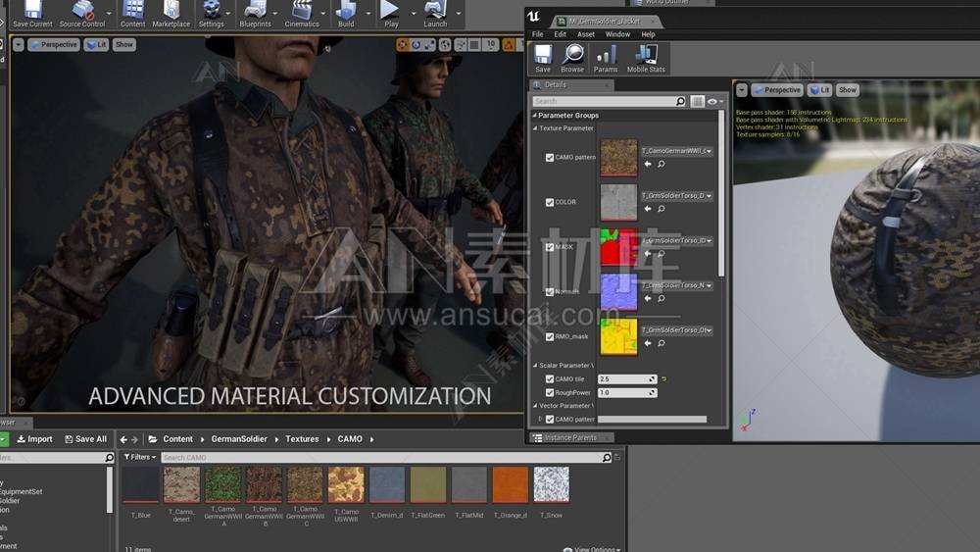Adjust the CAMO tile value slider

(627, 378)
